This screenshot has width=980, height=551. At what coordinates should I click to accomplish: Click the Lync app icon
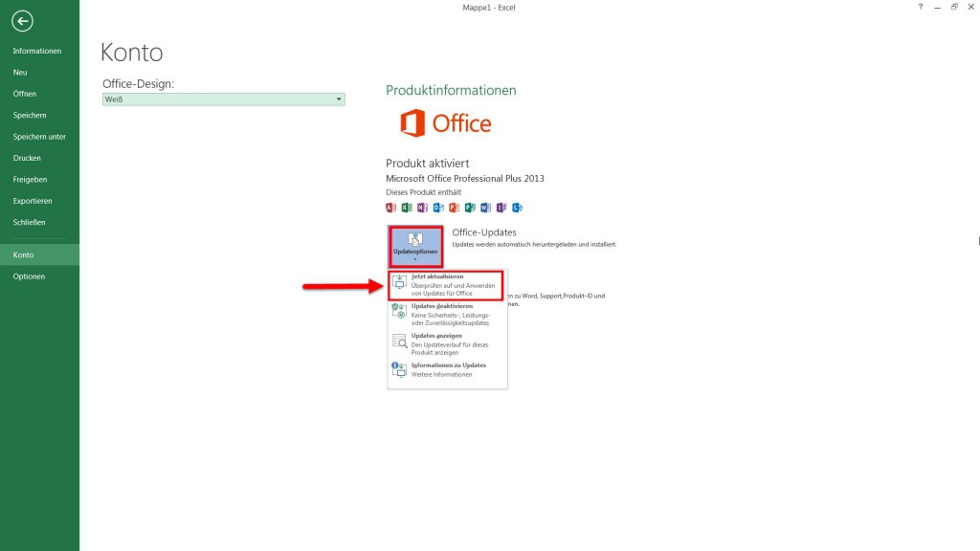point(517,207)
